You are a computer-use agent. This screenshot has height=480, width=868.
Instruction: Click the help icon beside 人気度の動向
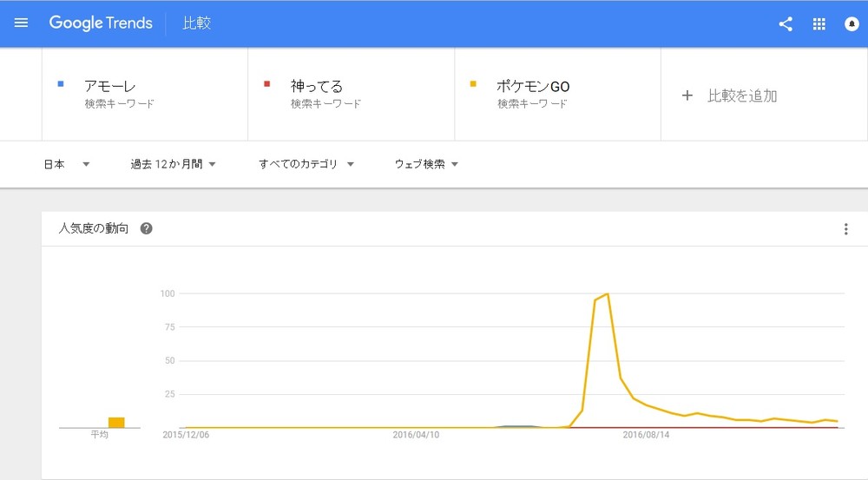tap(147, 229)
